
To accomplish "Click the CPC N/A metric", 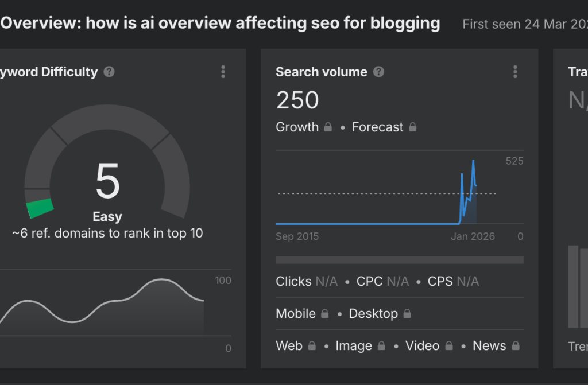I will point(383,281).
